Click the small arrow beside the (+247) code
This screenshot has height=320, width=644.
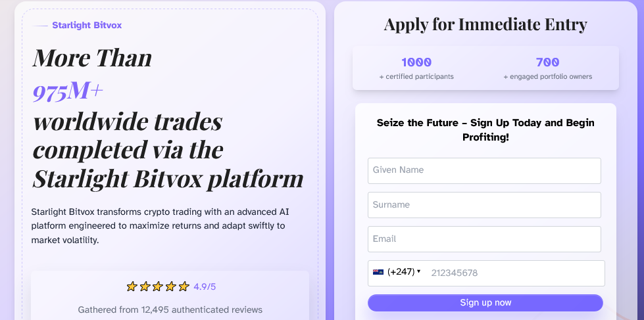(419, 272)
